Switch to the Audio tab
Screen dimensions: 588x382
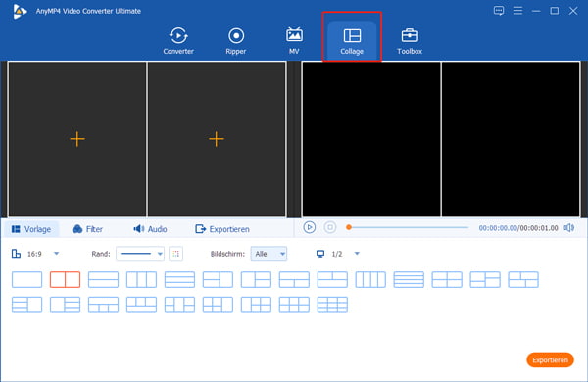[150, 229]
